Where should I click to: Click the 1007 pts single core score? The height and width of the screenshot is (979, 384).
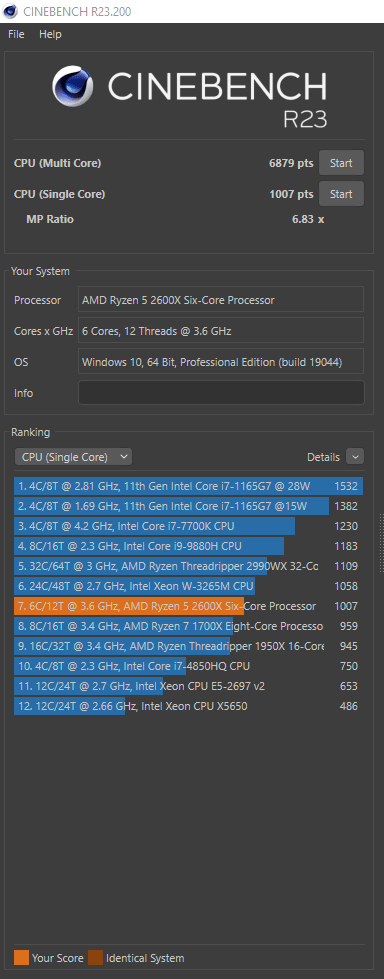[291, 194]
